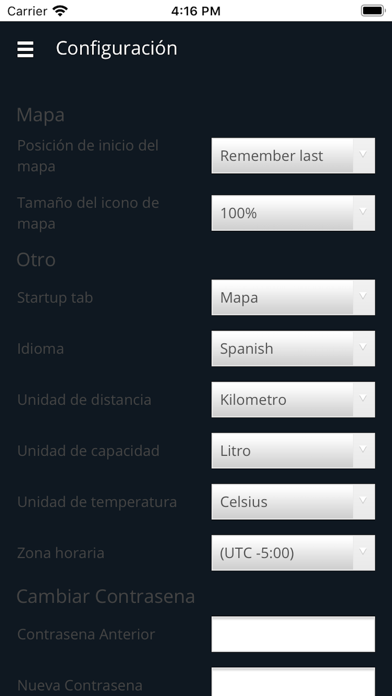Click arrow on 100% icon size dropdown
The height and width of the screenshot is (696, 392).
click(x=363, y=213)
